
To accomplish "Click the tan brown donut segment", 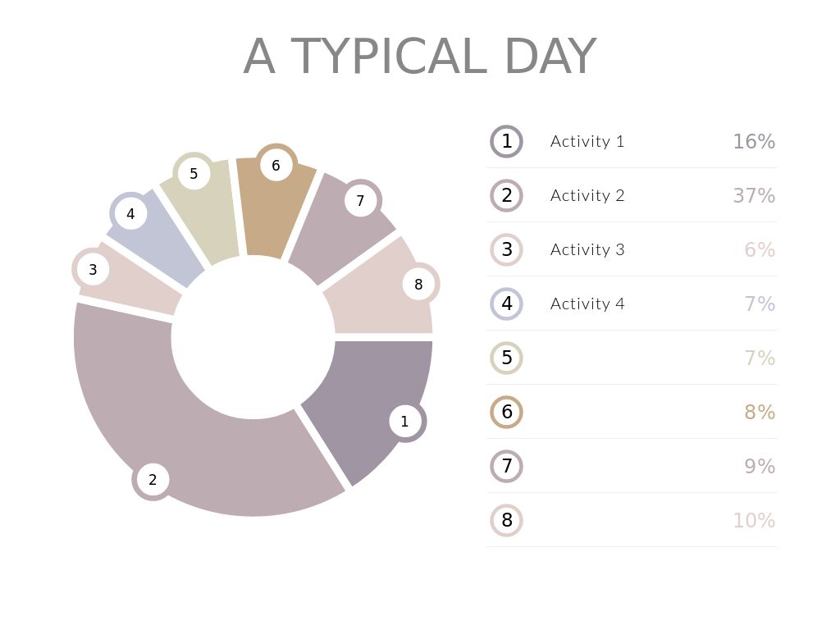I will point(275,213).
